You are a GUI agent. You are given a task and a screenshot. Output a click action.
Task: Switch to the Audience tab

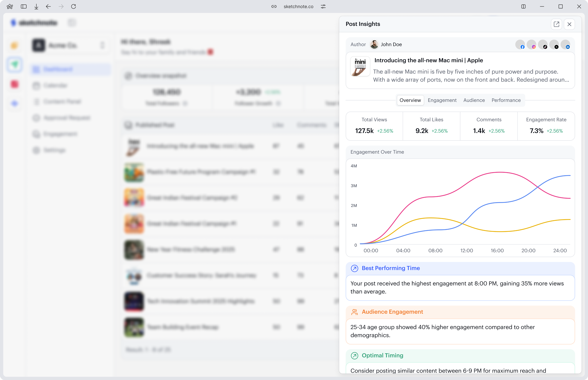tap(474, 100)
